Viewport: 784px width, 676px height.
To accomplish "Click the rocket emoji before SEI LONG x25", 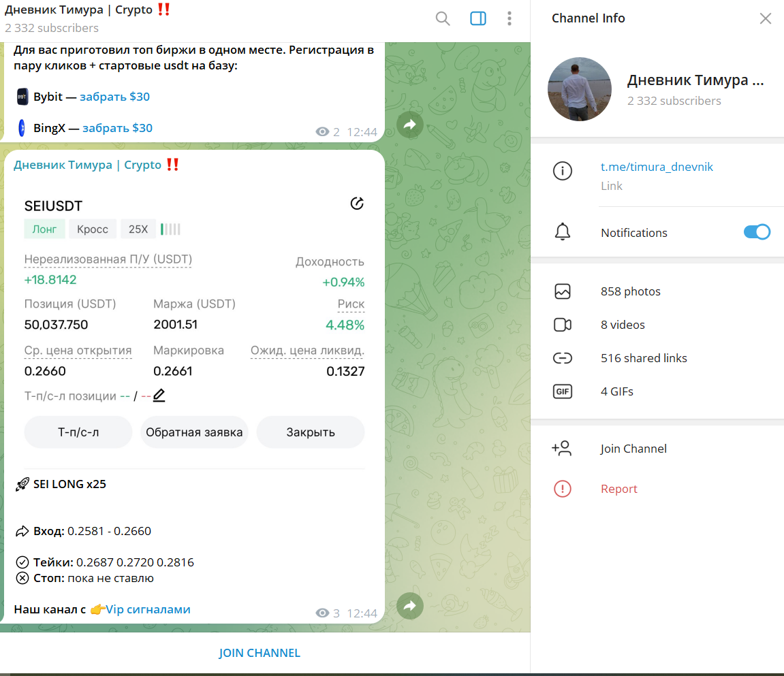I will coord(22,484).
